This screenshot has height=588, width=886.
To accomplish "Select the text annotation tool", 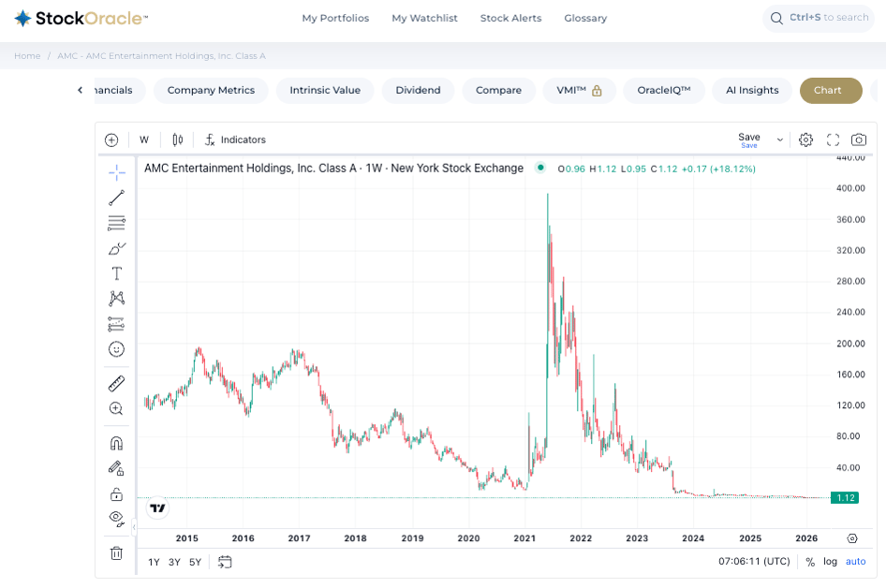I will 116,273.
